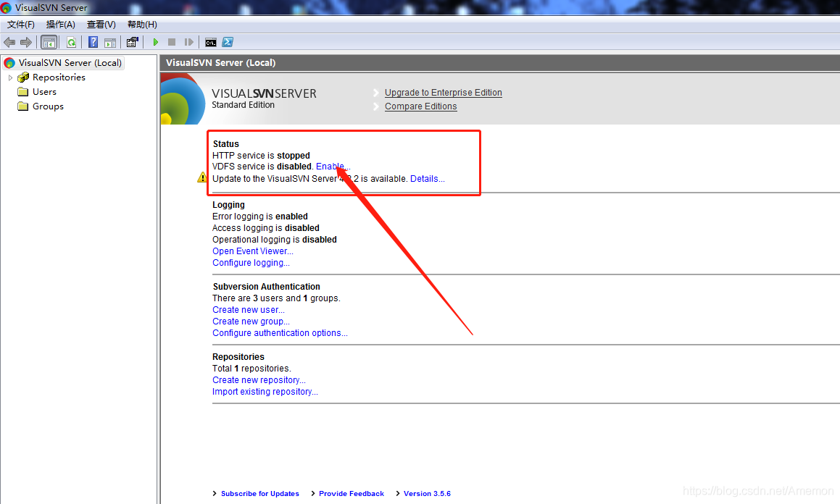Image resolution: width=840 pixels, height=504 pixels.
Task: Start the server with the green play icon
Action: coord(155,42)
